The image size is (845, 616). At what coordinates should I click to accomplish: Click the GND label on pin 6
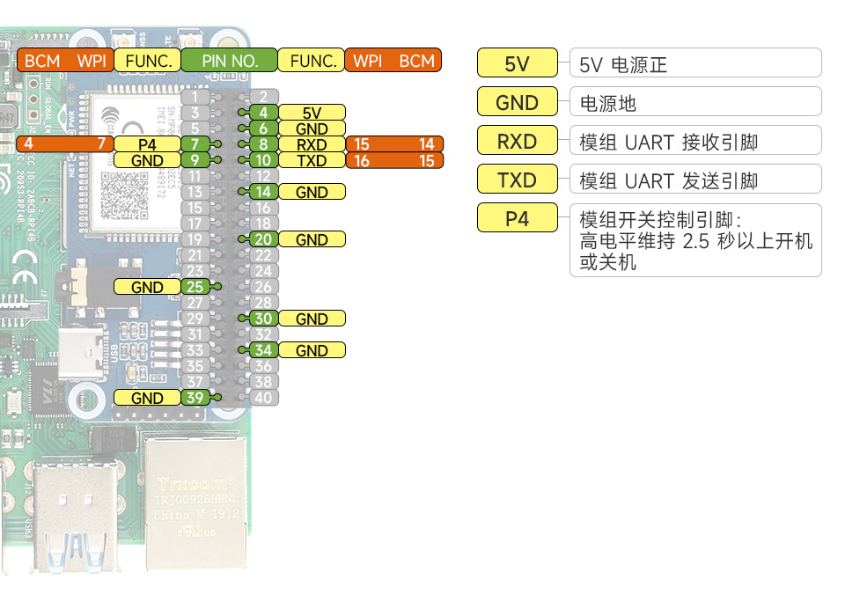[311, 128]
